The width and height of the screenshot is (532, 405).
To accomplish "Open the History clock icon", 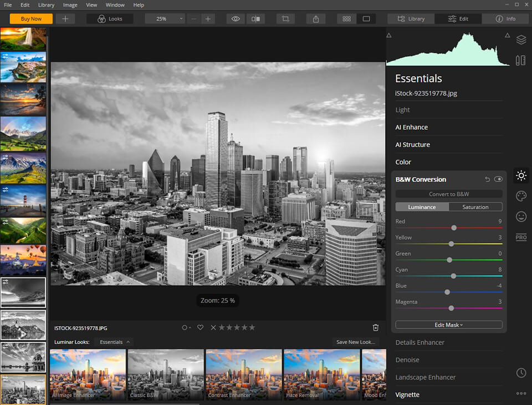I will point(521,373).
